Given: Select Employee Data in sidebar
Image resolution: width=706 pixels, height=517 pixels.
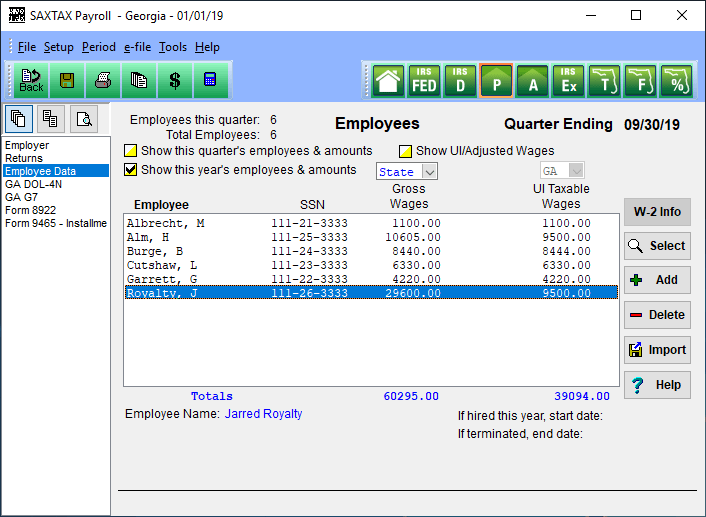Looking at the screenshot, I should click(56, 171).
